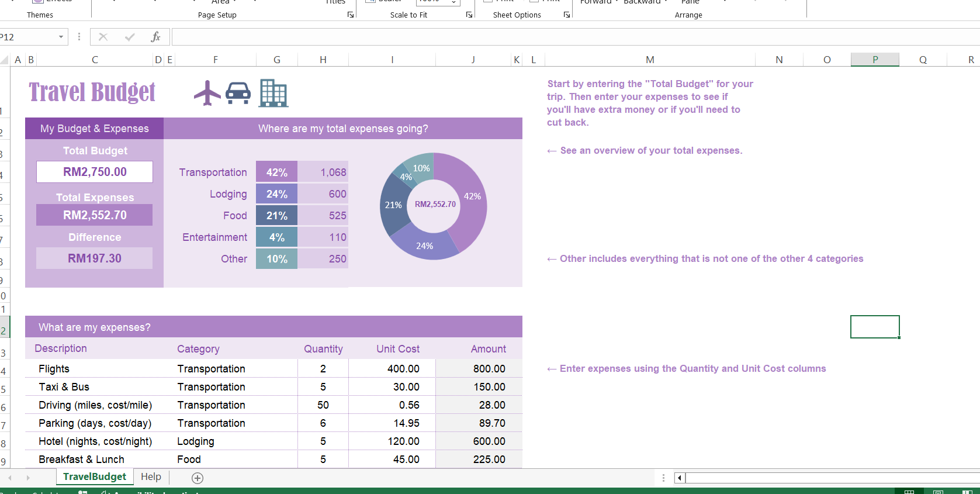Select column O header
Image resolution: width=980 pixels, height=494 pixels.
tap(827, 60)
